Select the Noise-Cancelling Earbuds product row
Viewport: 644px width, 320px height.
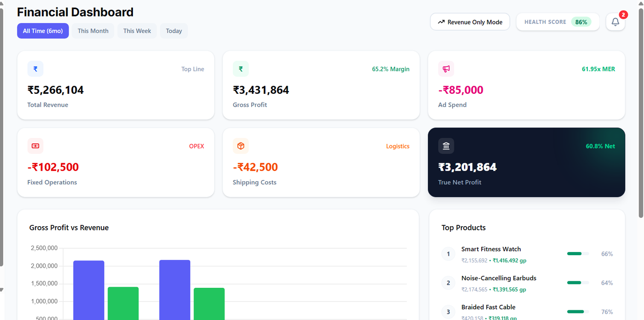tap(527, 283)
